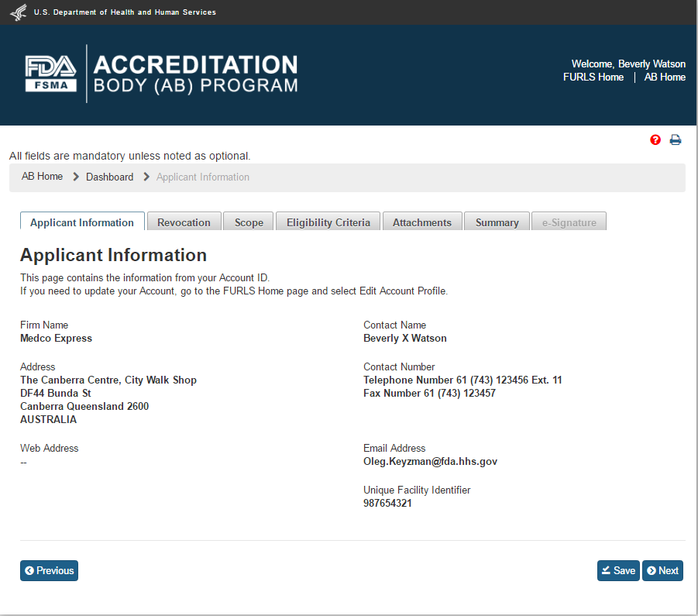Image resolution: width=698 pixels, height=616 pixels.
Task: Open the Revocation tab
Action: click(x=184, y=222)
